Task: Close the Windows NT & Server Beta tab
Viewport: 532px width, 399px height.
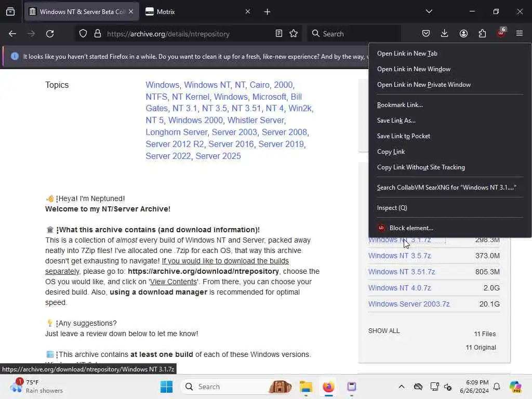Action: click(131, 11)
